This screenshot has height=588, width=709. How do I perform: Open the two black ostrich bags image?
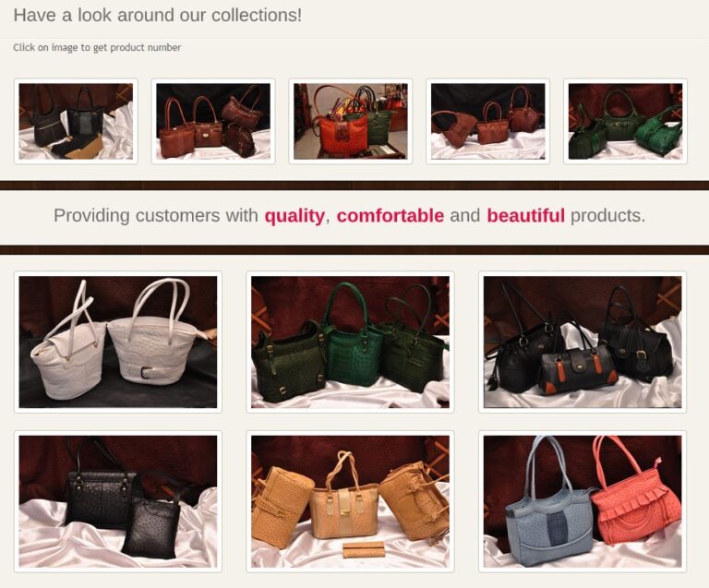118,501
